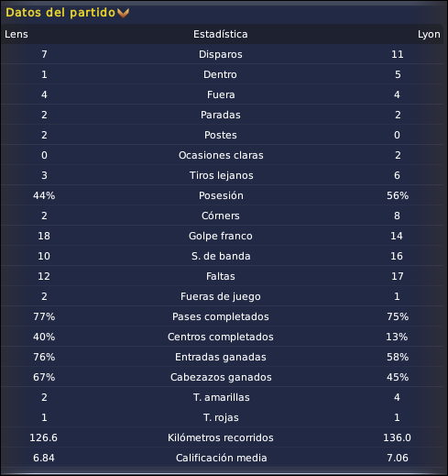Select the Disparos statistic row
The height and width of the screenshot is (476, 448).
tap(222, 54)
